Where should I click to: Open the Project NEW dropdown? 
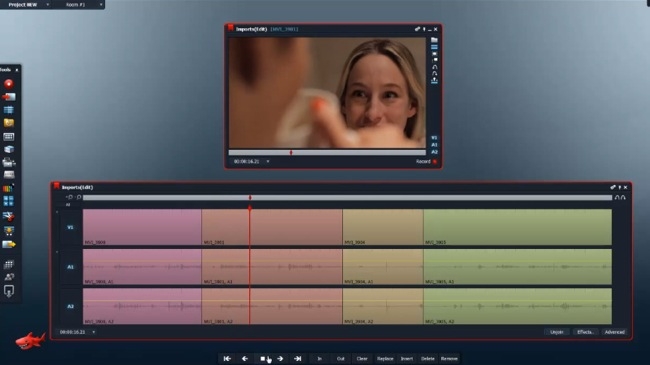tap(27, 5)
